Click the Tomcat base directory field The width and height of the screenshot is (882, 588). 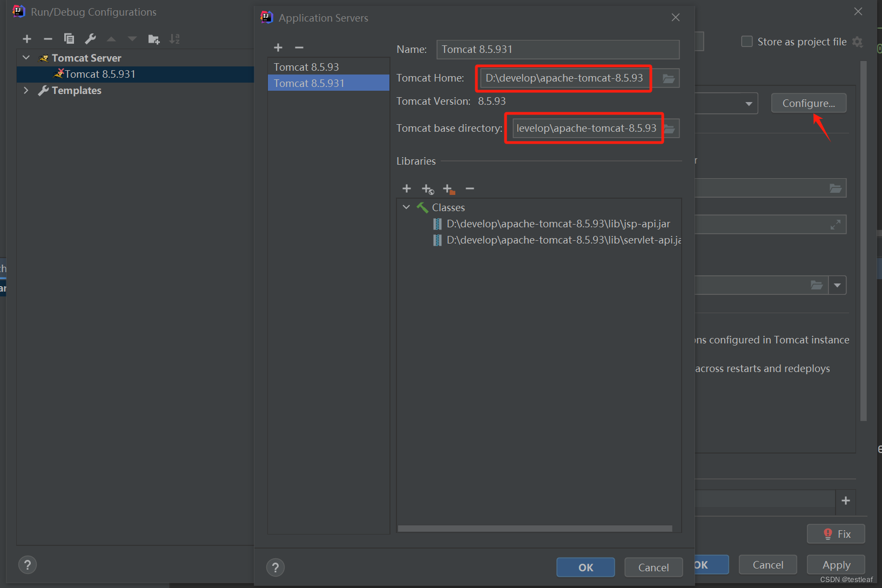coord(588,129)
